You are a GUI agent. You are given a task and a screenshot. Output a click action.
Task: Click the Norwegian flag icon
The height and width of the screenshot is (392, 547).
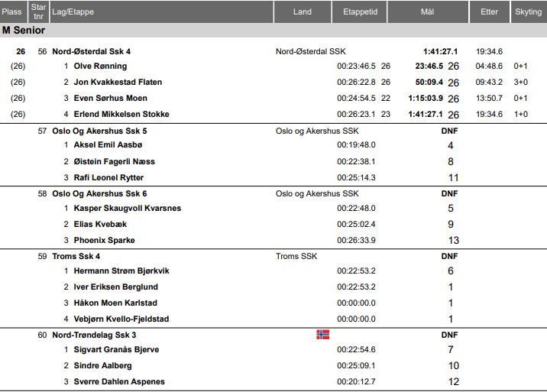pyautogui.click(x=322, y=335)
